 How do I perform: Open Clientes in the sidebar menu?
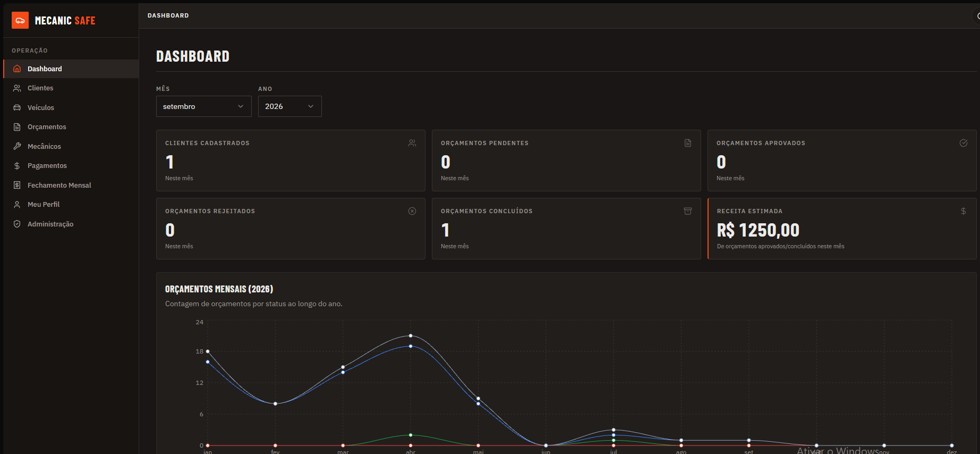[x=71, y=88]
